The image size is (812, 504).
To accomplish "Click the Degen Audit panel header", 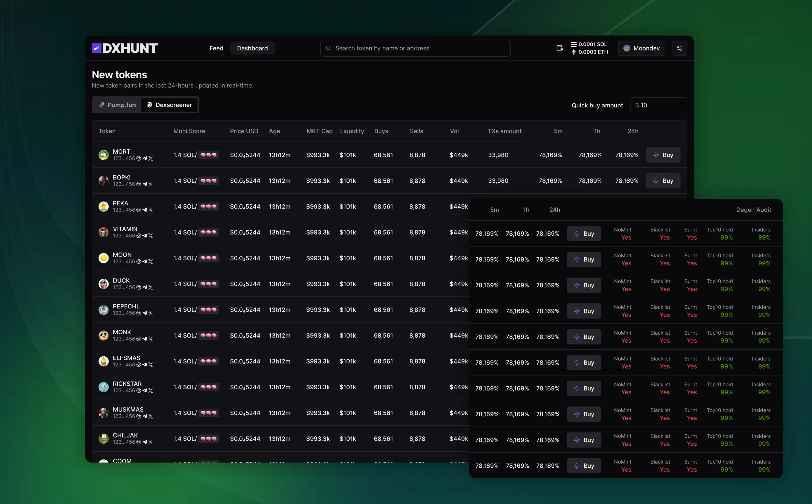I will tap(753, 210).
